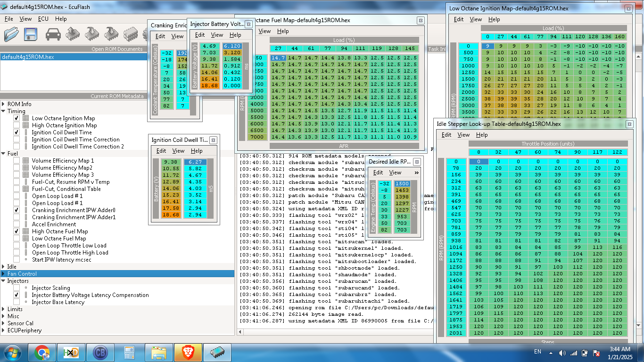The width and height of the screenshot is (644, 362).
Task: Click the stacked chips compare icon
Action: click(x=131, y=34)
